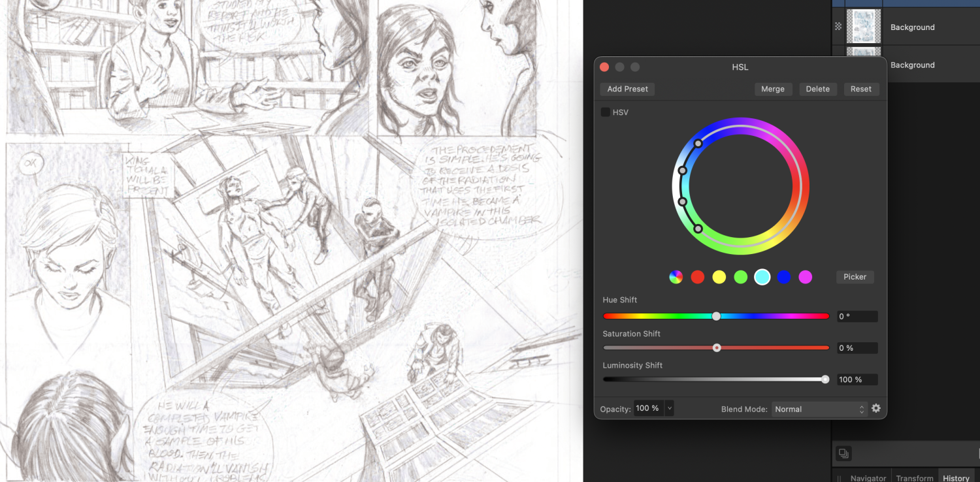Image resolution: width=980 pixels, height=482 pixels.
Task: Click the upper "Background" layer name
Action: point(912,27)
